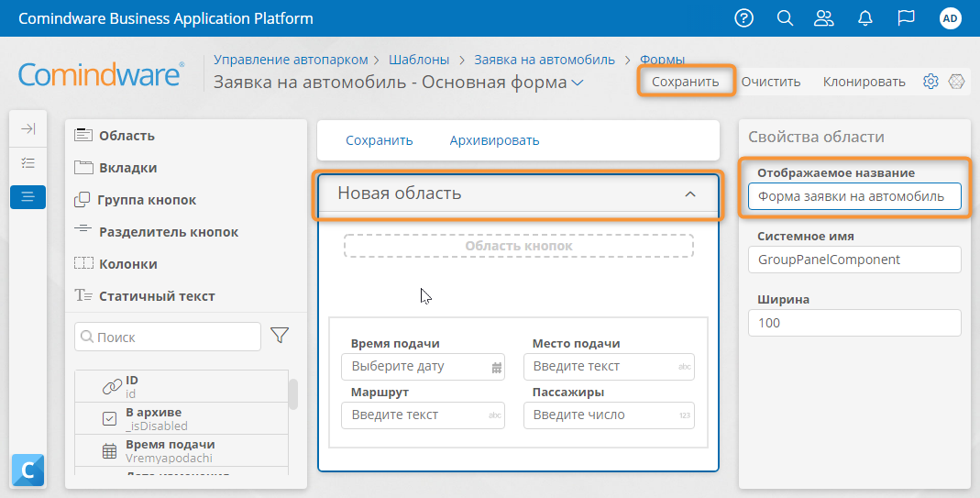The height and width of the screenshot is (498, 980).
Task: Open the settings gear icon near Клонировать
Action: click(930, 82)
